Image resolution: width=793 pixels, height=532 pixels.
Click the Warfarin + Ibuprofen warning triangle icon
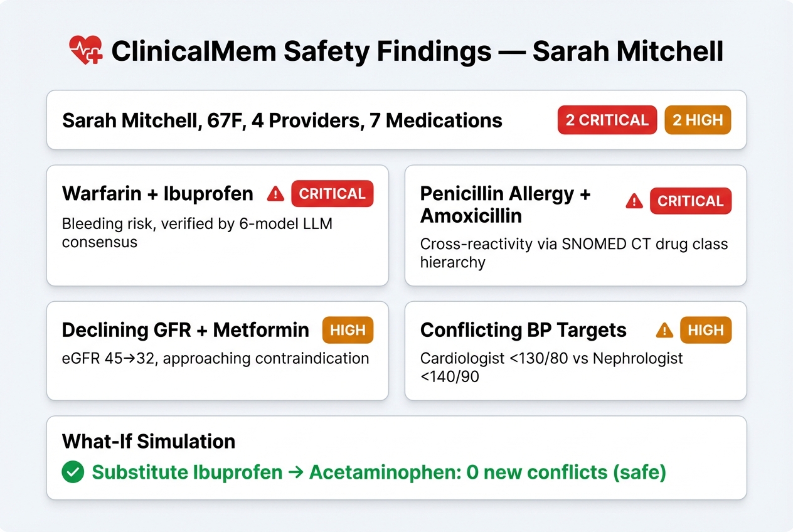pyautogui.click(x=275, y=194)
